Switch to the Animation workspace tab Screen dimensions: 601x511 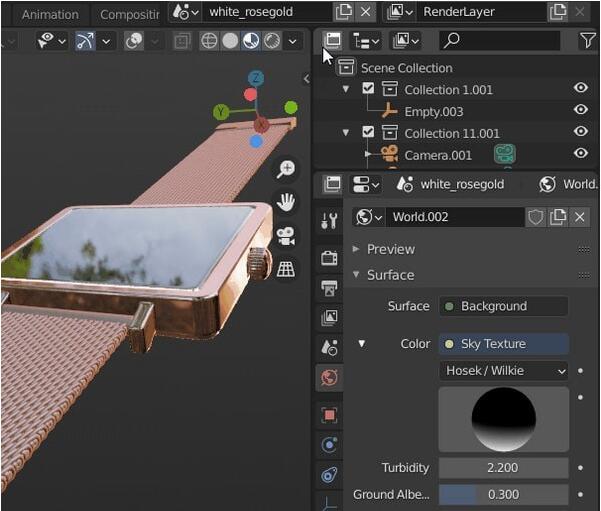[x=50, y=15]
